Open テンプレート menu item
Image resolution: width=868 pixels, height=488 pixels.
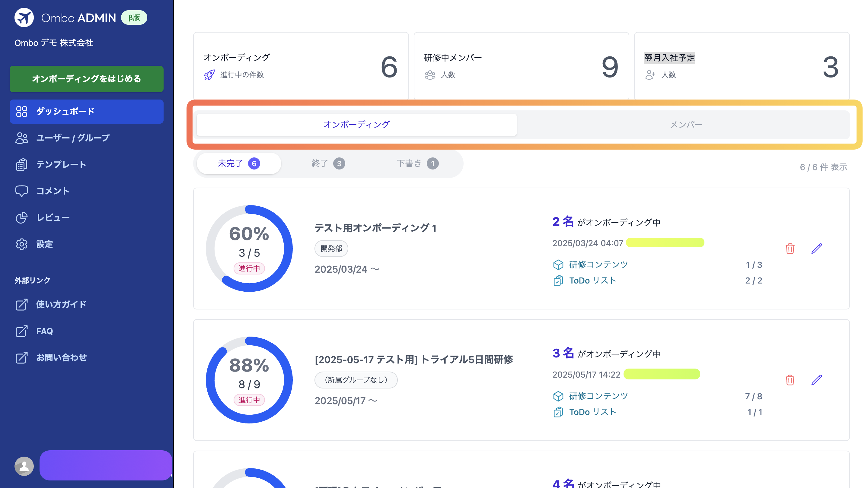pyautogui.click(x=87, y=165)
